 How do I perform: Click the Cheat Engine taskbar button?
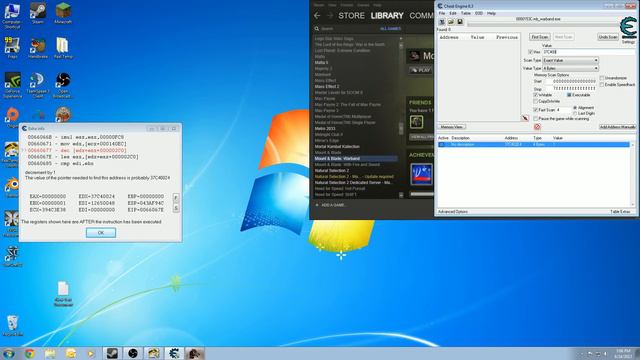pyautogui.click(x=174, y=353)
